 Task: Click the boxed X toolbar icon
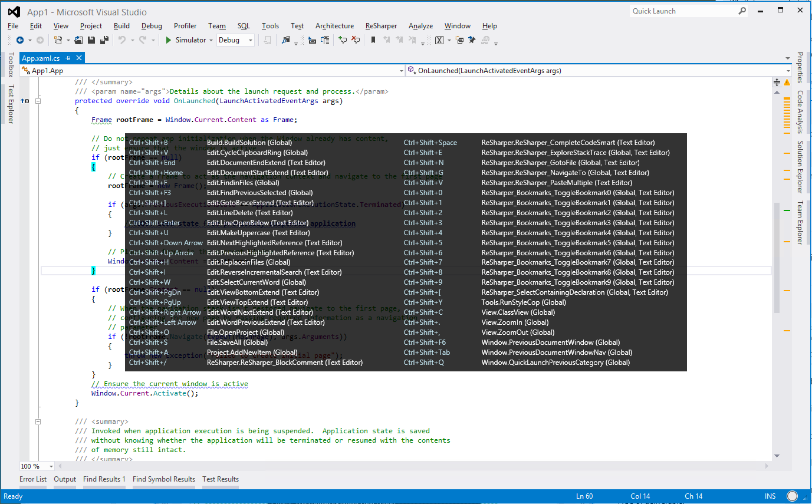[439, 40]
